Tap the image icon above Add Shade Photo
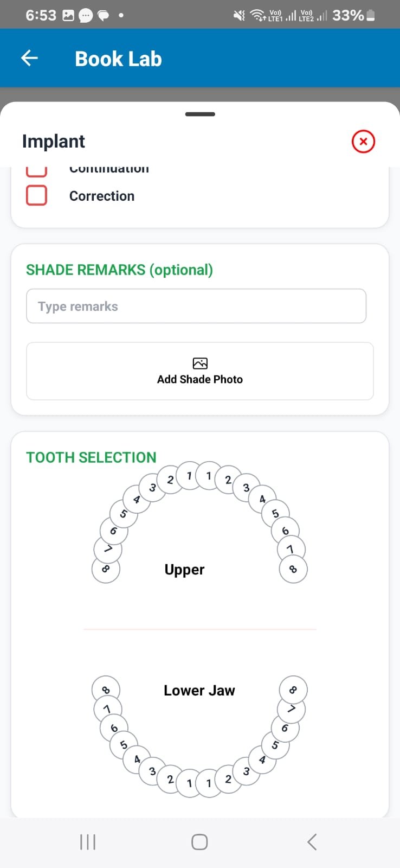 (x=200, y=363)
